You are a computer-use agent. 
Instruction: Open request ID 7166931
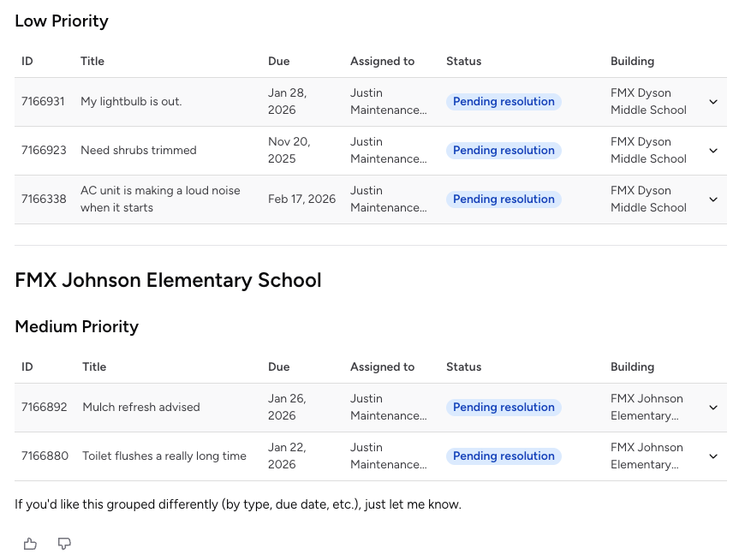tap(43, 102)
